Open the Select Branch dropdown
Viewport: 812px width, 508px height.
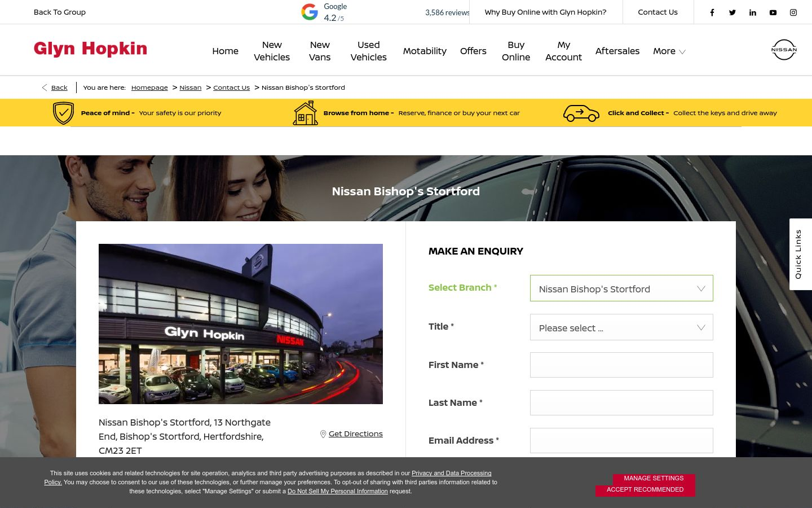621,288
